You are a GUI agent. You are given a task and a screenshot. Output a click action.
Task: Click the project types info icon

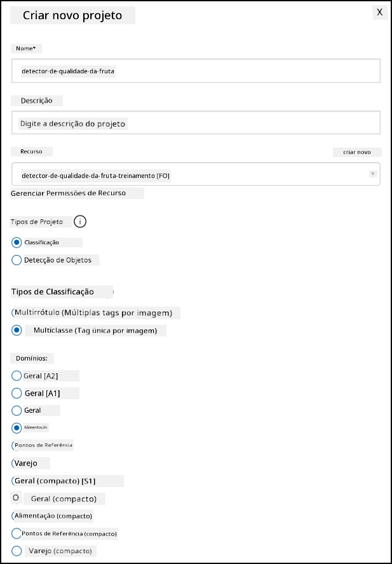click(80, 222)
